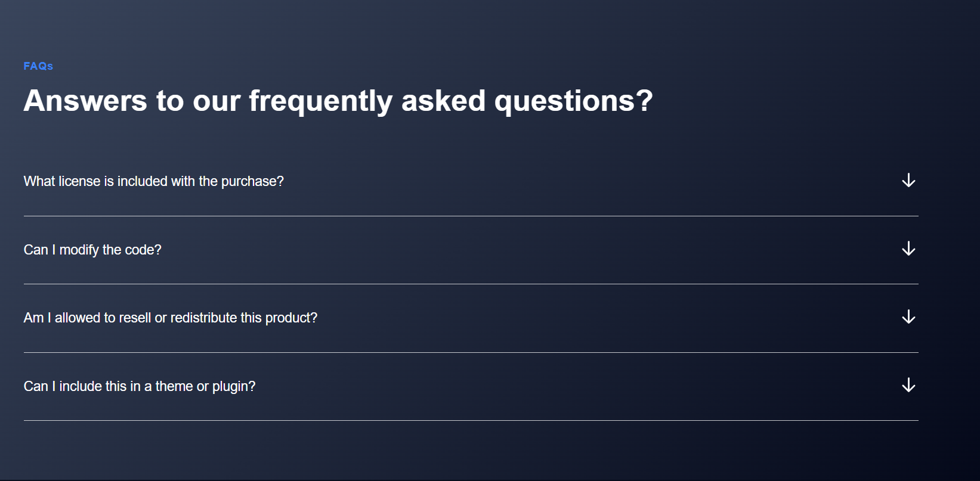This screenshot has width=980, height=481.
Task: Select the heading 'Answers to our frequently asked questions?'
Action: tap(338, 100)
